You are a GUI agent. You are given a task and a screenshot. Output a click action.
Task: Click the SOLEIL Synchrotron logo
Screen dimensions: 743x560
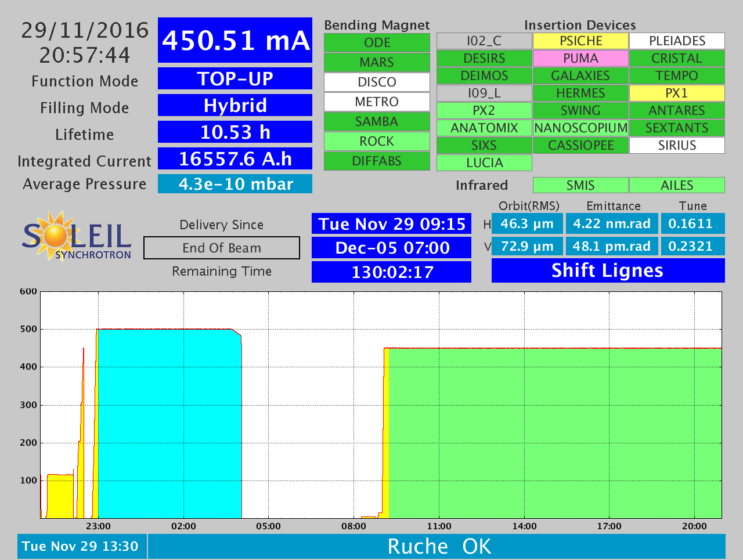pos(77,235)
